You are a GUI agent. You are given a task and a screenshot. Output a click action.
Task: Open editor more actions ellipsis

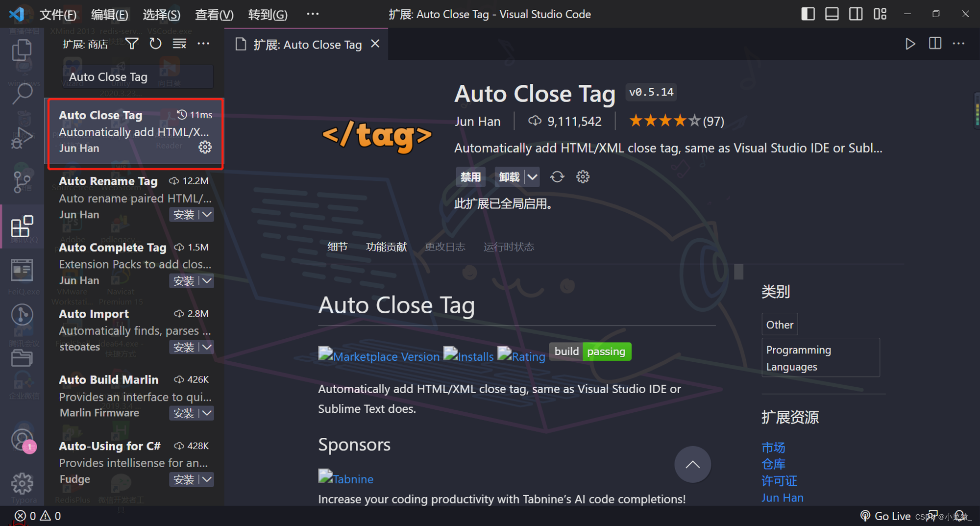(959, 44)
